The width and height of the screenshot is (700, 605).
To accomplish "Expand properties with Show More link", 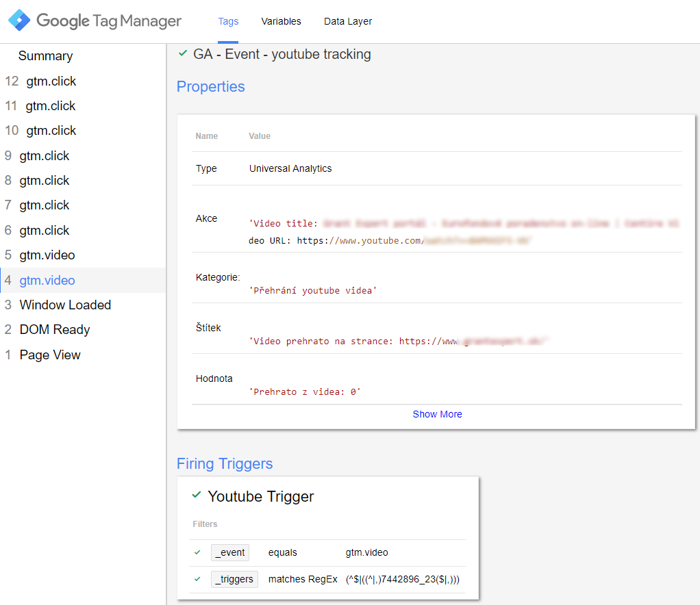I will pyautogui.click(x=437, y=414).
